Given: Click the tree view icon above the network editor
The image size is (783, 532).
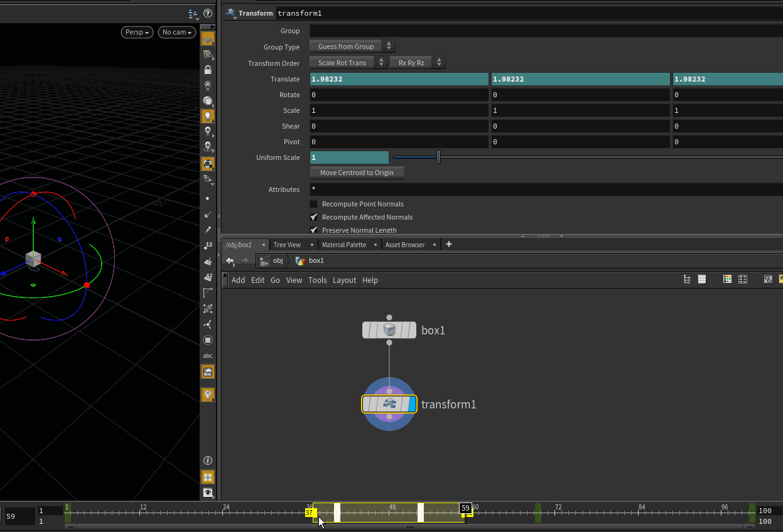Looking at the screenshot, I should point(686,279).
